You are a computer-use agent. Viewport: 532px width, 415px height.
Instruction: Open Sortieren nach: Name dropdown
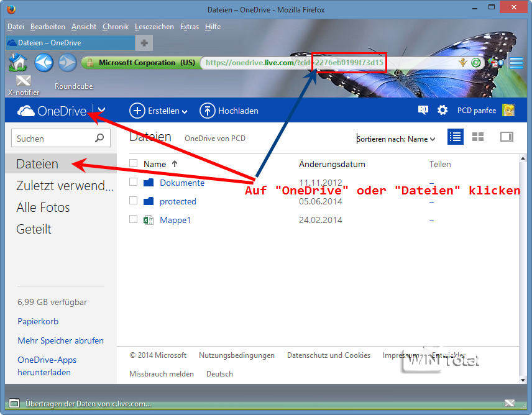click(x=396, y=139)
